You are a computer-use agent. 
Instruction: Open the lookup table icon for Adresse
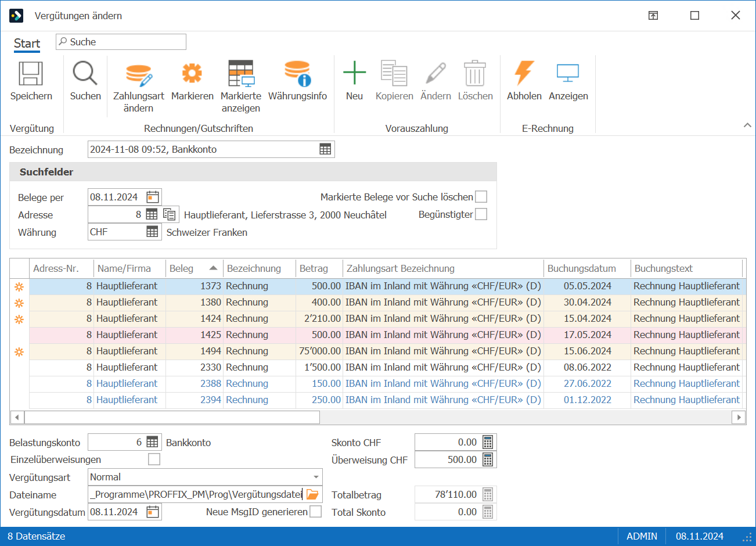tap(152, 214)
